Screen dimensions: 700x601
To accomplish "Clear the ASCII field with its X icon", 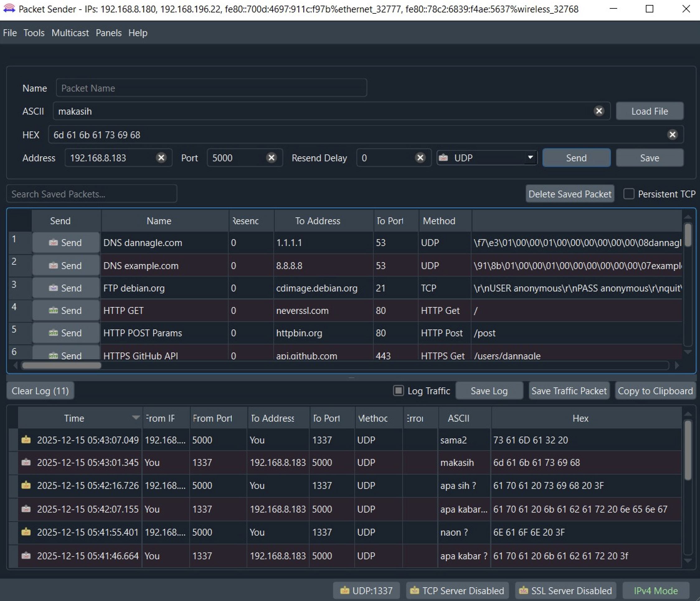I will coord(599,111).
